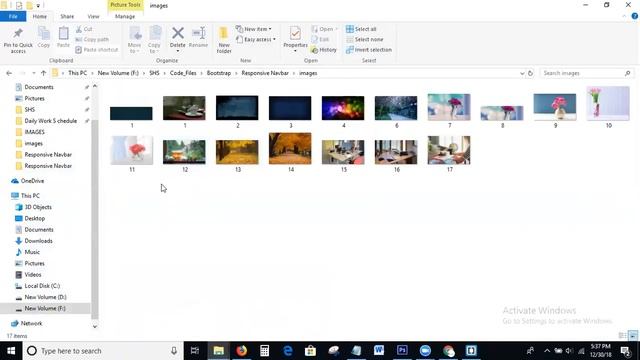Click the Up one level arrow
Image resolution: width=640 pixels, height=360 pixels.
[44, 73]
